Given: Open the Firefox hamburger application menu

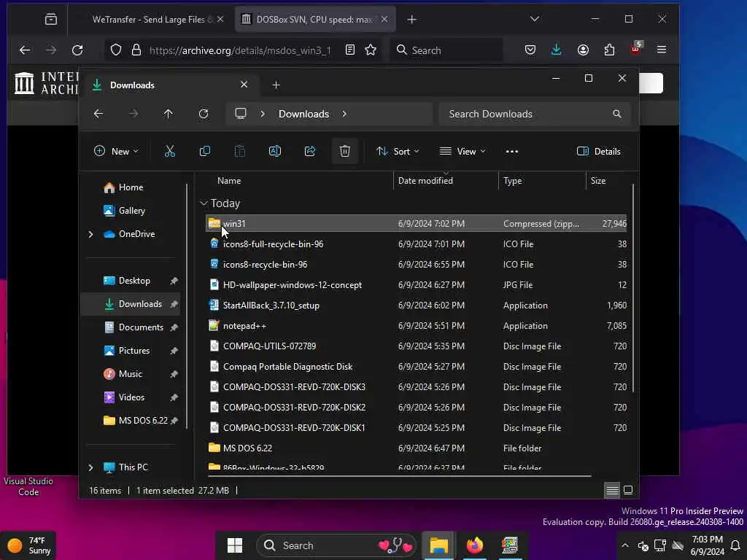Looking at the screenshot, I should coord(662,50).
